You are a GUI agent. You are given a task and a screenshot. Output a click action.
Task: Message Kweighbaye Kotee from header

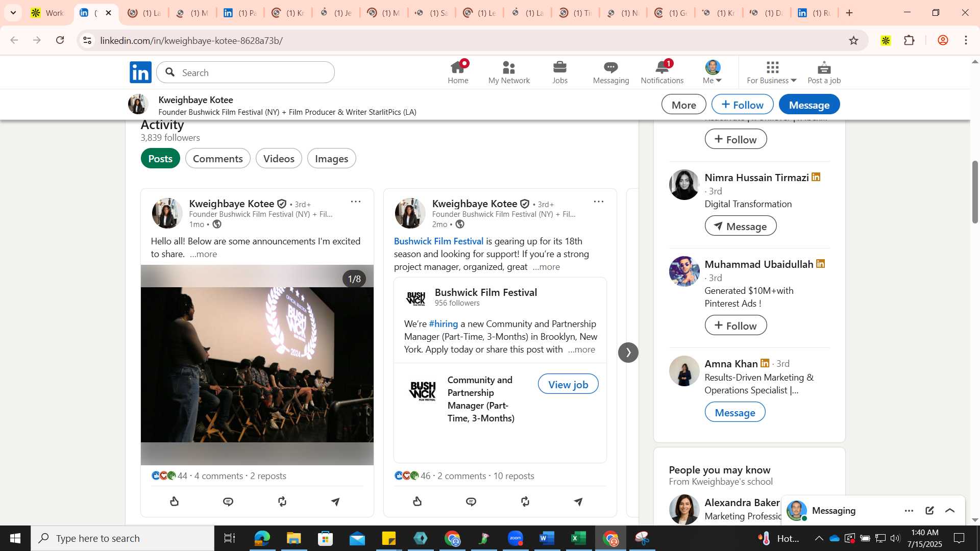point(809,105)
